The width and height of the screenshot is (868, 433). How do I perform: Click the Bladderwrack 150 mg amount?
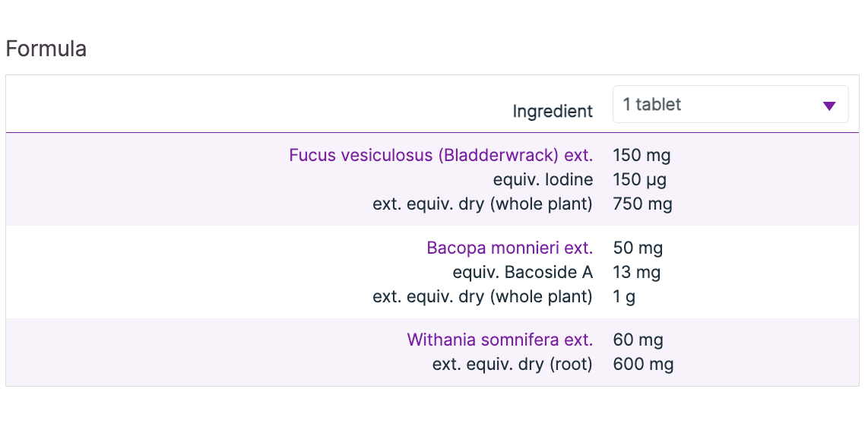(641, 156)
